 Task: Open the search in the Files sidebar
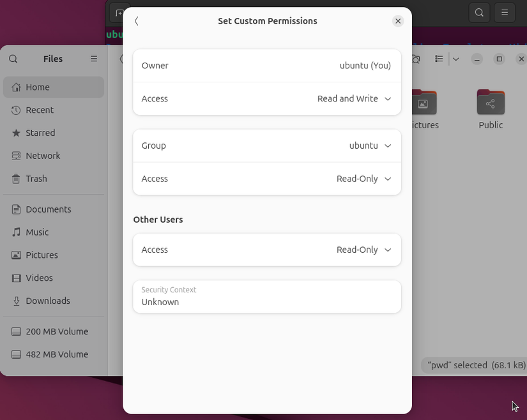[x=13, y=58]
